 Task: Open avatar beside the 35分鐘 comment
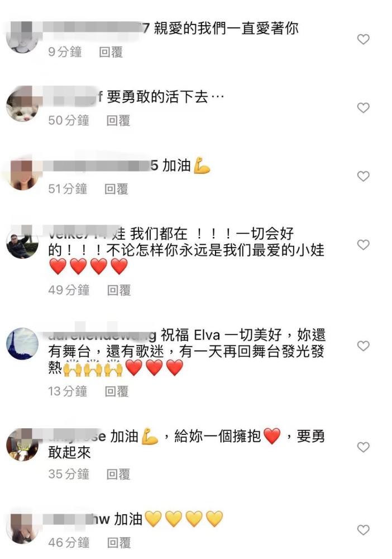22,445
